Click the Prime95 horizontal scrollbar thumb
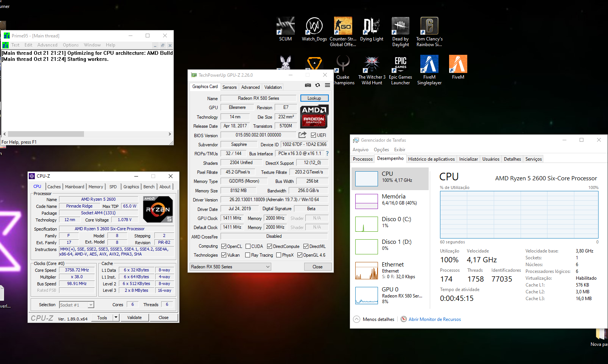This screenshot has height=364, width=608. coord(46,134)
